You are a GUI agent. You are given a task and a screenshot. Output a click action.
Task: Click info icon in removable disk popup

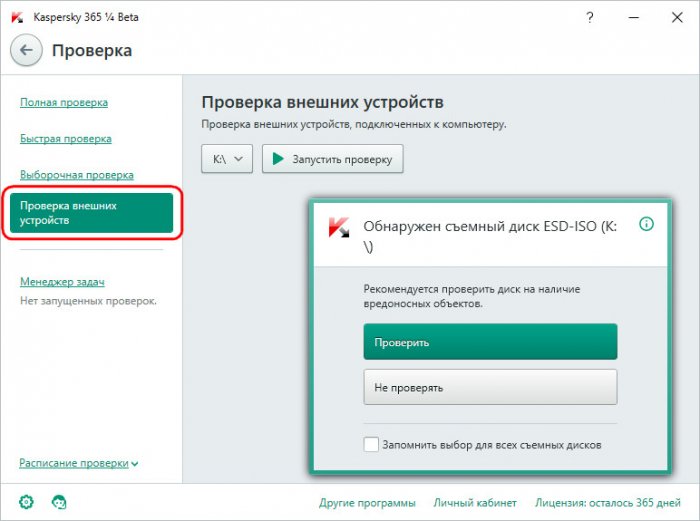tap(646, 224)
